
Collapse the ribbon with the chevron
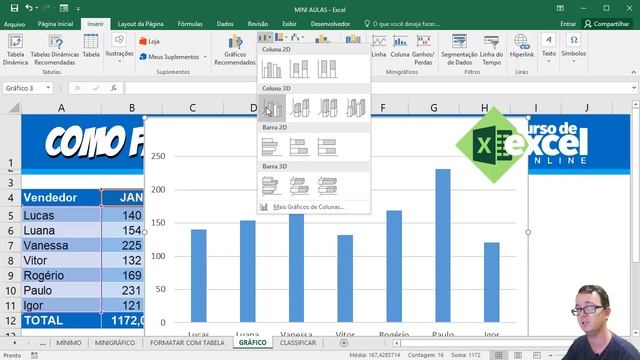coord(633,72)
